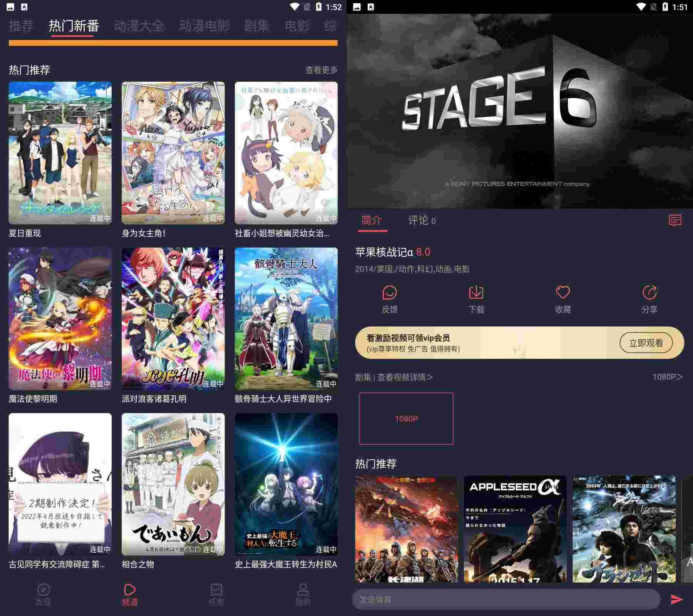Open the 2053年 sci-fi recommended poster
Screen dimensions: 693x616
(x=624, y=529)
